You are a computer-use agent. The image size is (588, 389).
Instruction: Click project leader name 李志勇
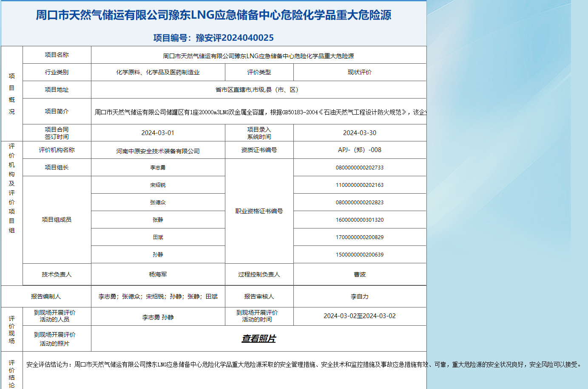coord(158,167)
